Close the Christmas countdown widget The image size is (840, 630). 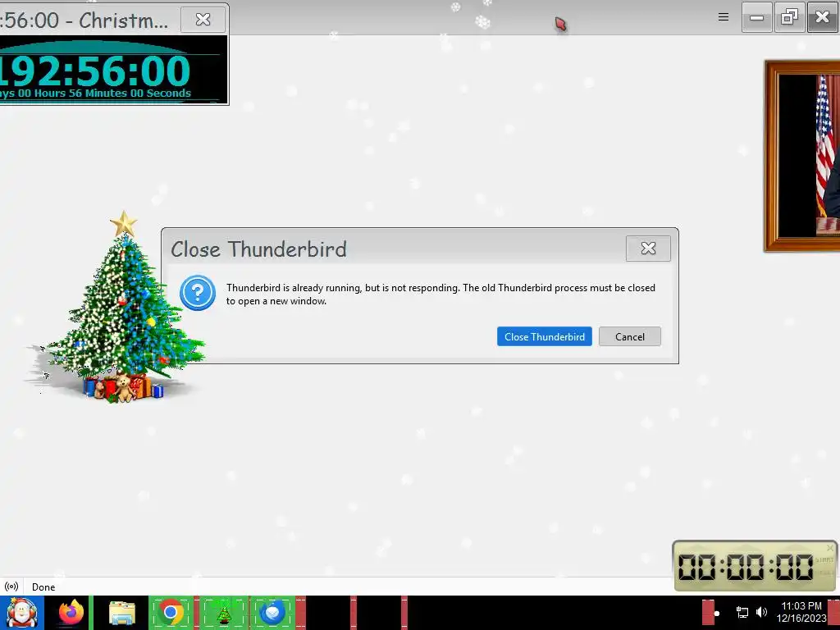203,20
